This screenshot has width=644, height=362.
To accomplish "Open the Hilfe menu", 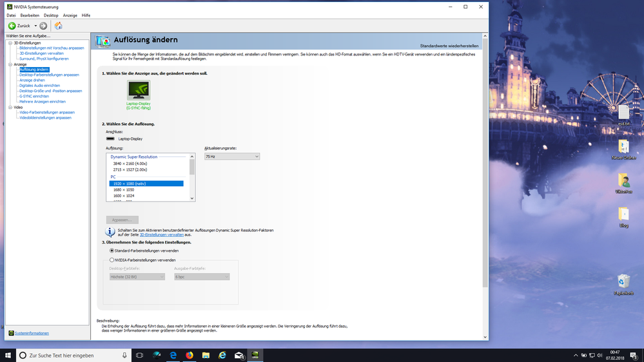I will [x=86, y=15].
